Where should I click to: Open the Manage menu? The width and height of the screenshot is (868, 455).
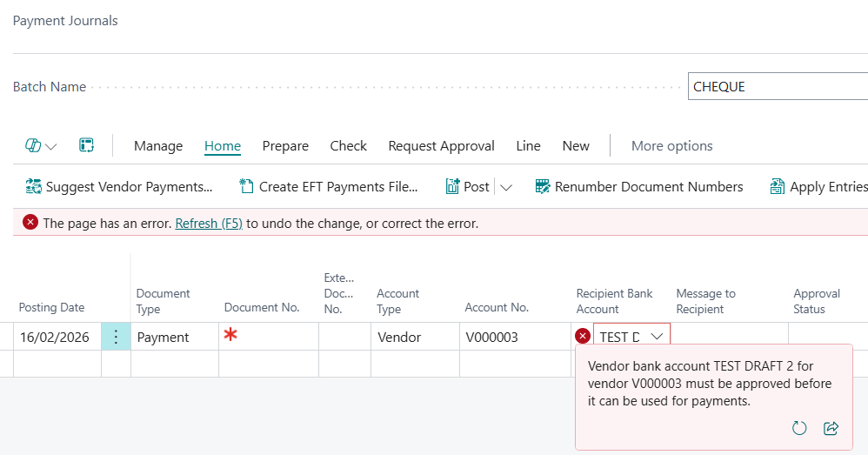(158, 146)
